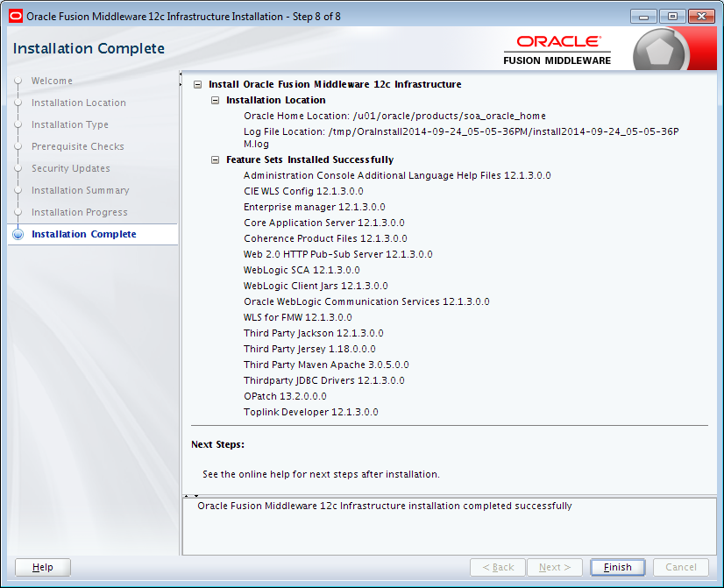Viewport: 724px width, 588px height.
Task: Collapse the Installation Location section
Action: click(x=215, y=98)
